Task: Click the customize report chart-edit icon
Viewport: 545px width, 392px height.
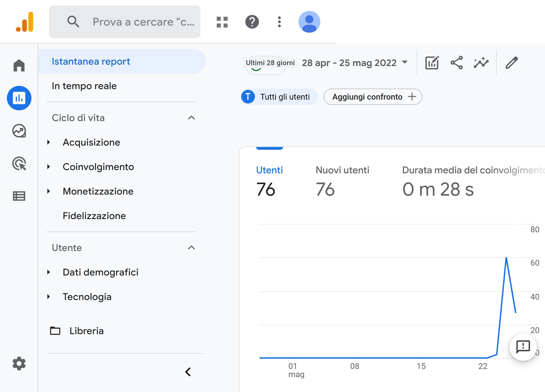Action: pyautogui.click(x=432, y=63)
